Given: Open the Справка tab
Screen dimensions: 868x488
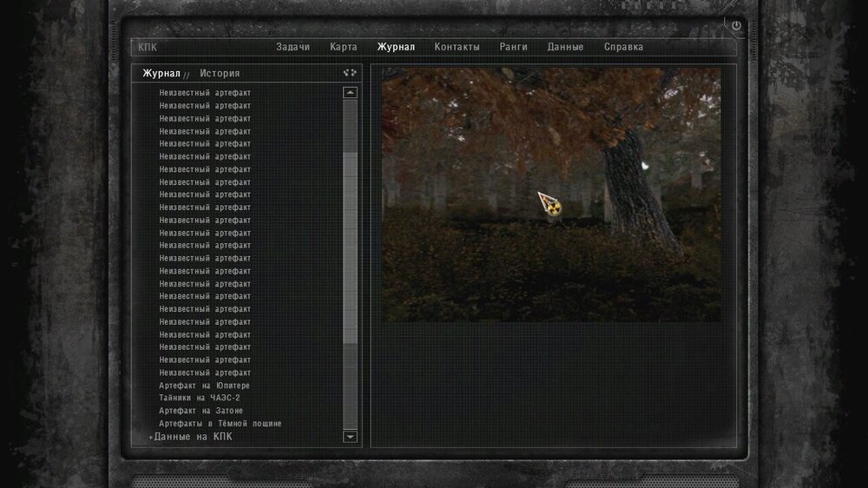Looking at the screenshot, I should pos(623,47).
